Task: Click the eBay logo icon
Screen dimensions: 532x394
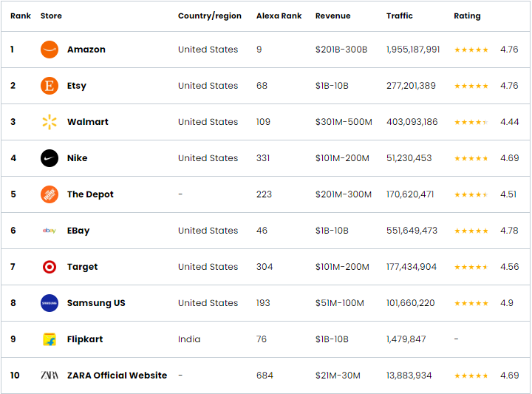Action: pyautogui.click(x=50, y=231)
